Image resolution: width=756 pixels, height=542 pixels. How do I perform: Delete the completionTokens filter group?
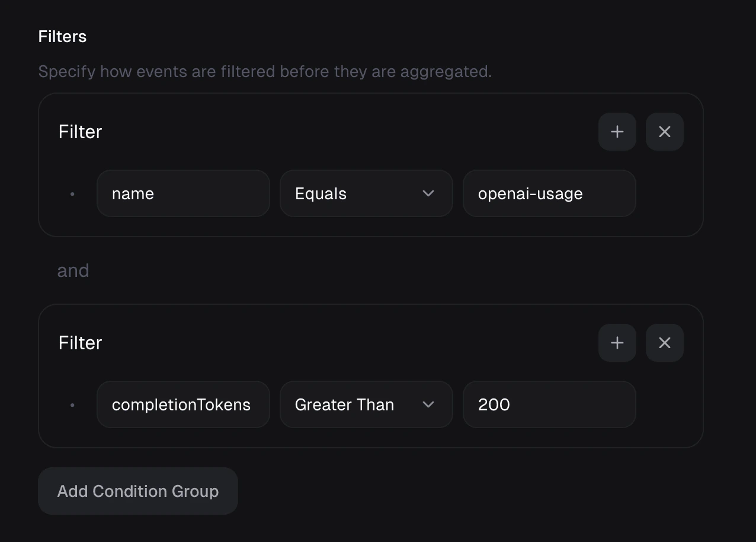(x=664, y=343)
